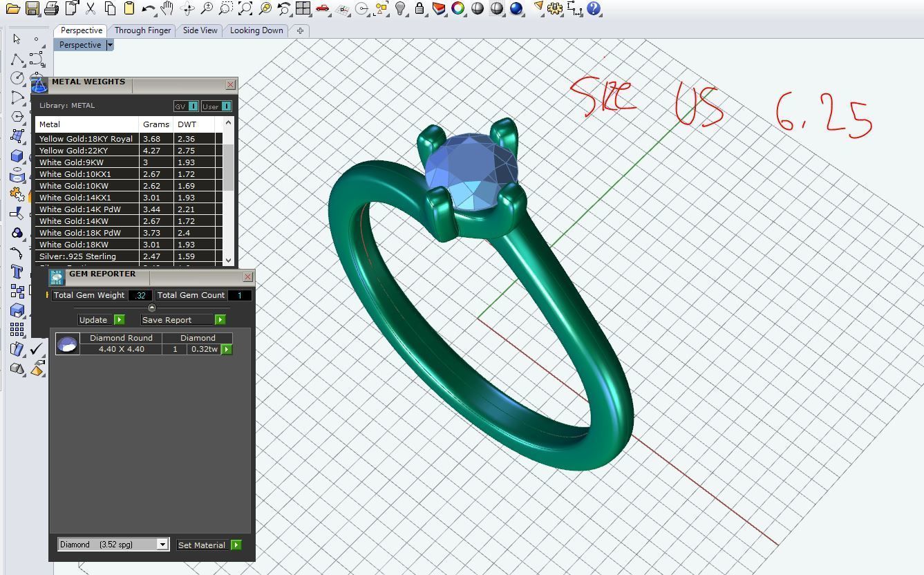Click the scroll down arrow in Metal Weights

(x=229, y=261)
